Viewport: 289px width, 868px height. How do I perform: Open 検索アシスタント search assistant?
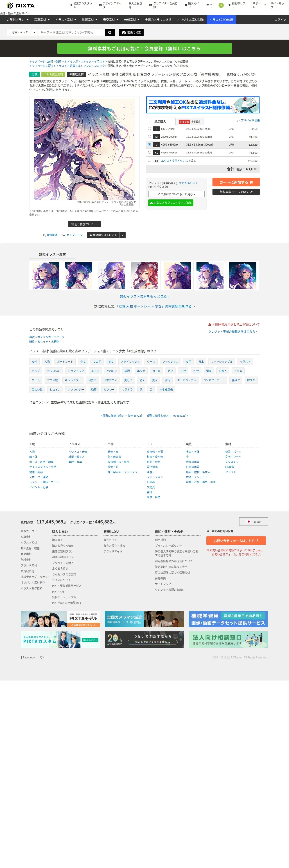pyautogui.click(x=81, y=5)
